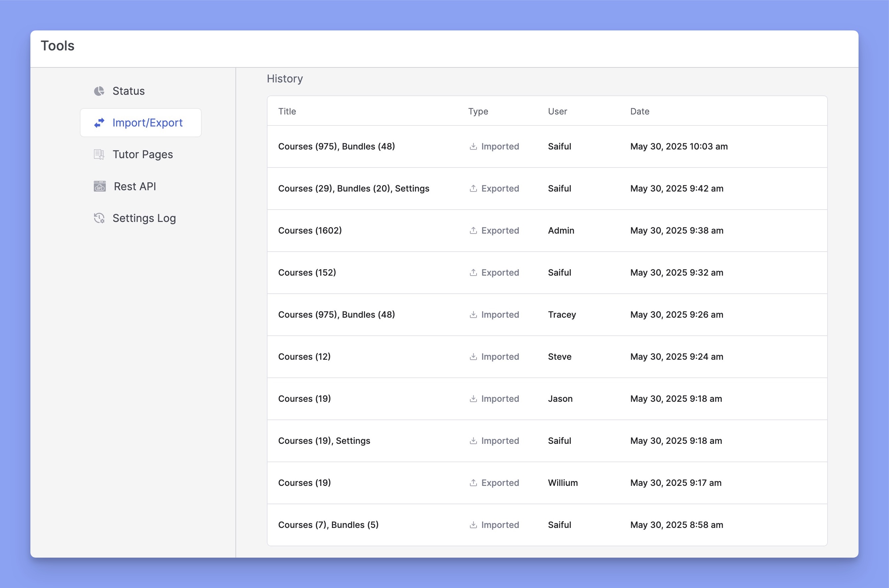Screen dimensions: 889x588
Task: Click user 'Tracey' in the table
Action: click(562, 315)
